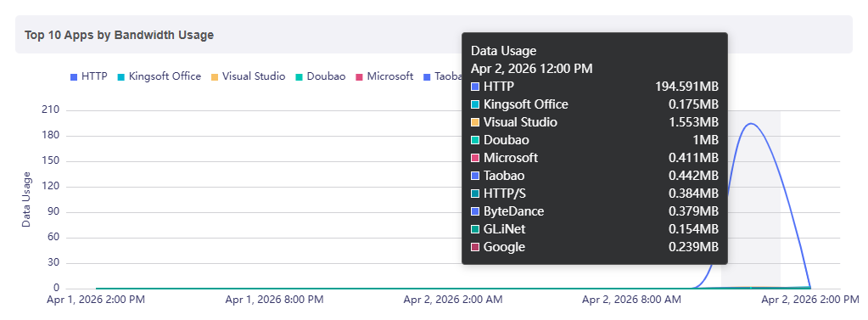The width and height of the screenshot is (868, 320).
Task: Click x-axis label Apr 2, 2026 2:00 PM
Action: click(x=810, y=300)
